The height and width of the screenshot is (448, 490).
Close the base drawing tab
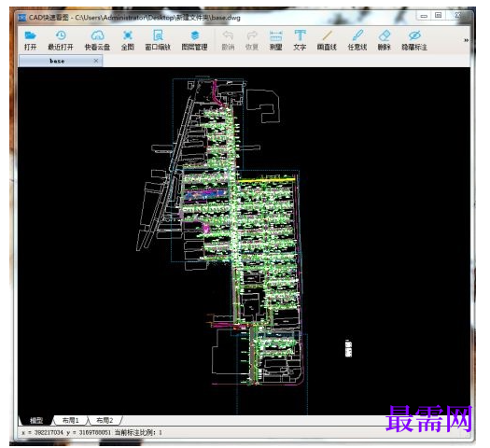point(96,61)
